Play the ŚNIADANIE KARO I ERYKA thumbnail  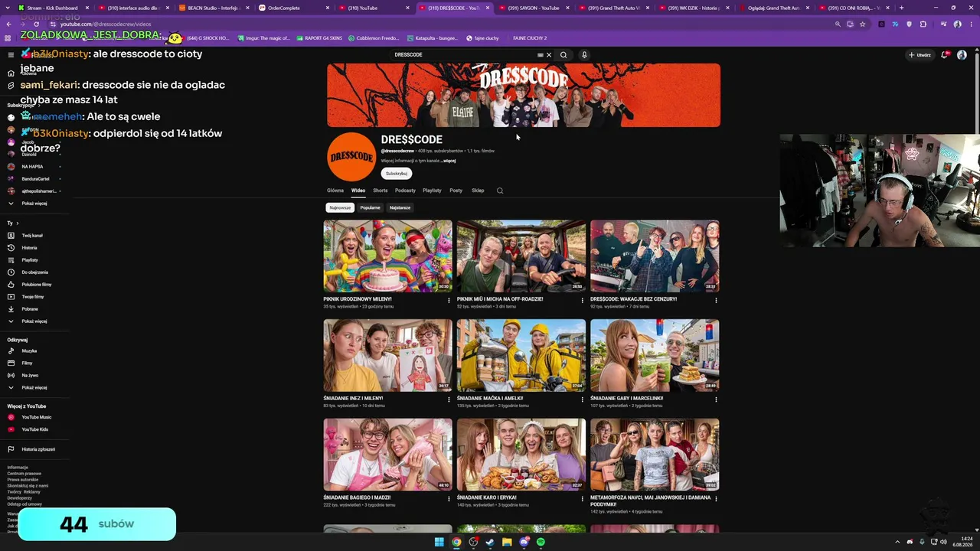[x=521, y=455]
